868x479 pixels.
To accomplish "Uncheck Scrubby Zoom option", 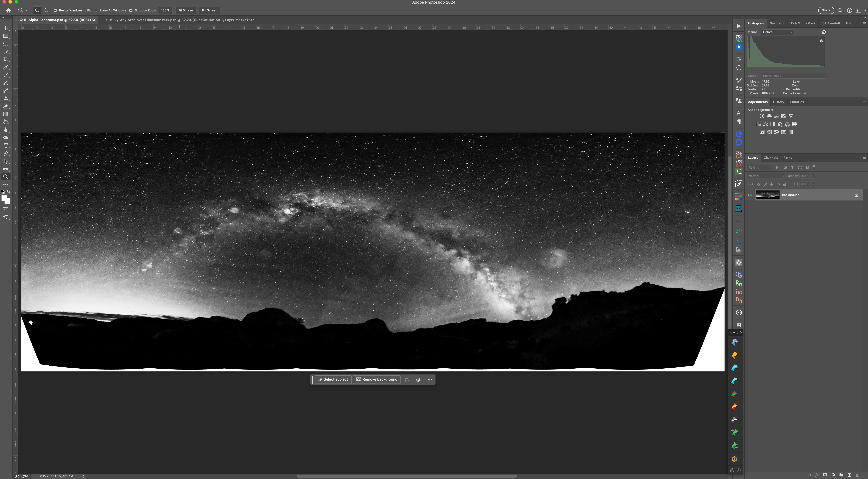I will click(x=131, y=10).
